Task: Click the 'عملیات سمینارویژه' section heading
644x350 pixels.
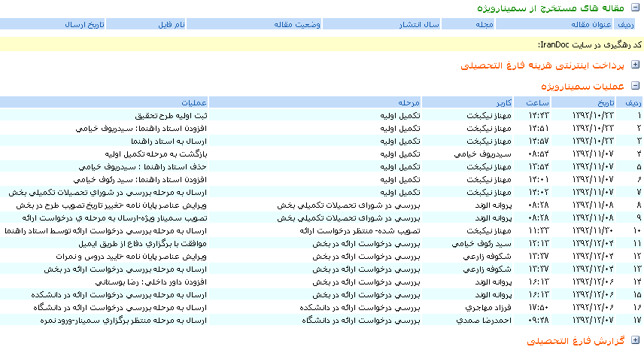Action: pyautogui.click(x=582, y=87)
